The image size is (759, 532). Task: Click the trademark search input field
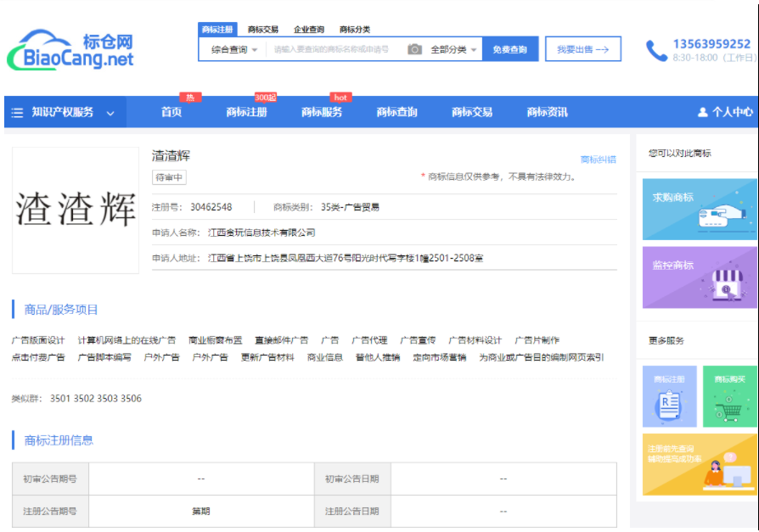click(335, 50)
